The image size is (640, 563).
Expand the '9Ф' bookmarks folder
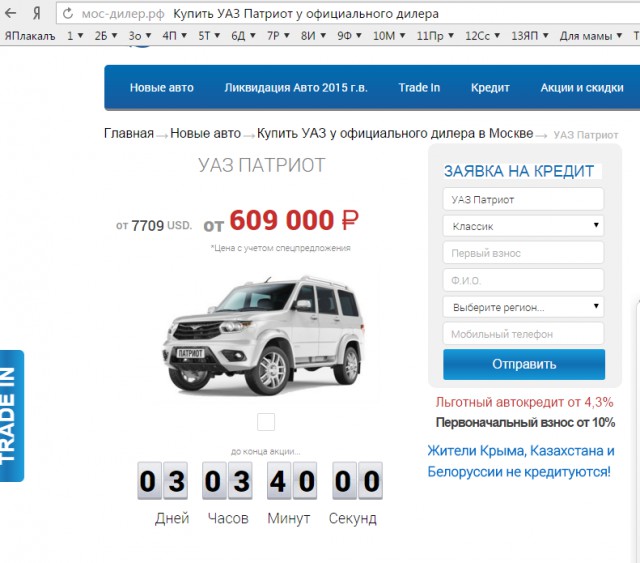point(349,36)
